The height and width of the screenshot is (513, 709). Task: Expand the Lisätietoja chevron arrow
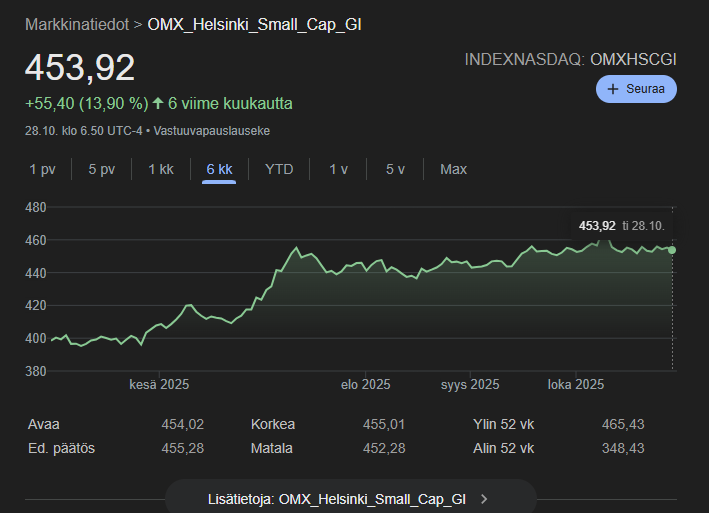coord(485,498)
